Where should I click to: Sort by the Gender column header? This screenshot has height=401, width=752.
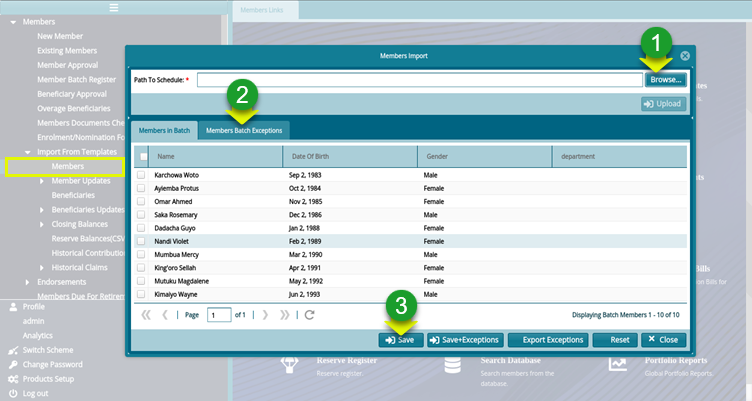(x=484, y=156)
